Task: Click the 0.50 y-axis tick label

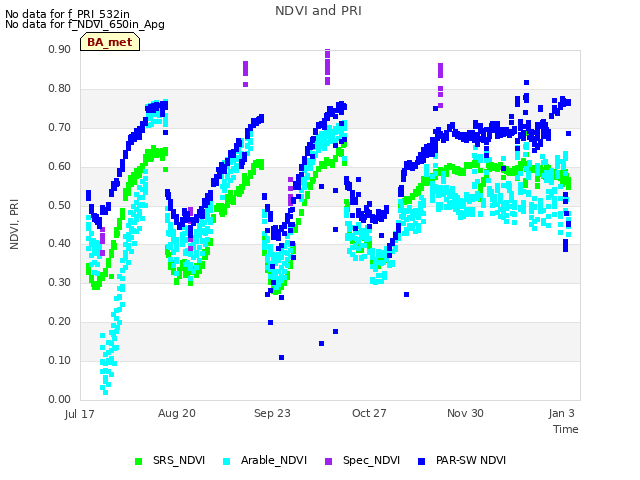Action: [x=60, y=205]
